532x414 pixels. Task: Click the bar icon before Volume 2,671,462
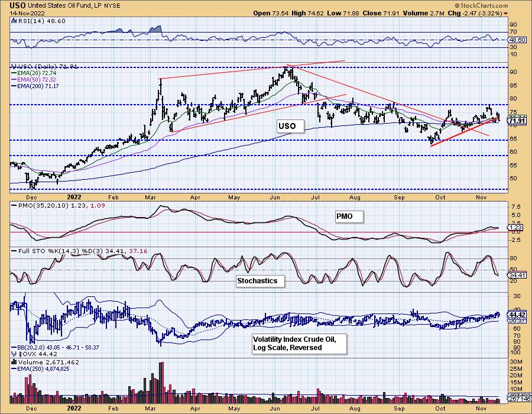tap(14, 362)
